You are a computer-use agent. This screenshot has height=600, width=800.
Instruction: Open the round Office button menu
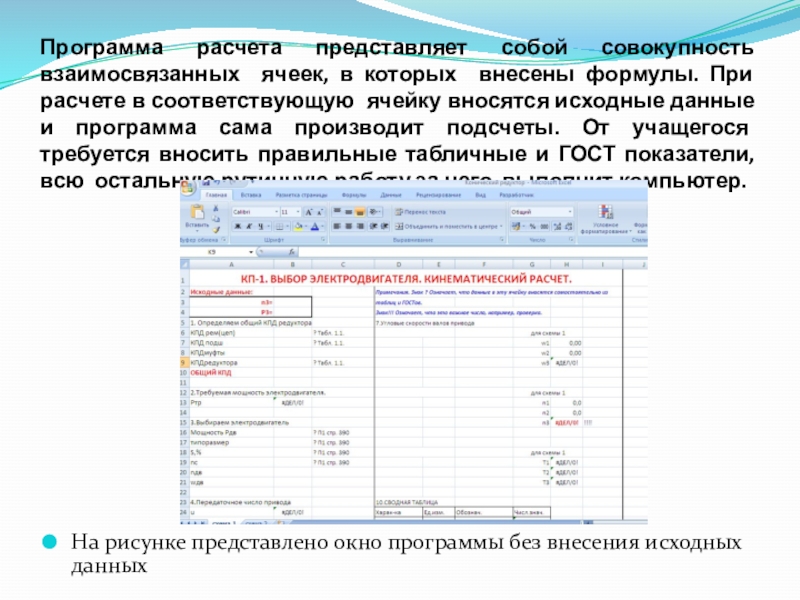point(188,188)
